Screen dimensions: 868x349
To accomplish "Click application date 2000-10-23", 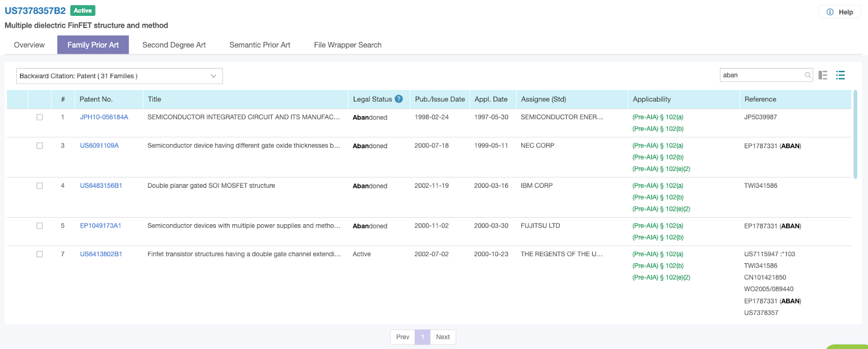I will pos(492,254).
